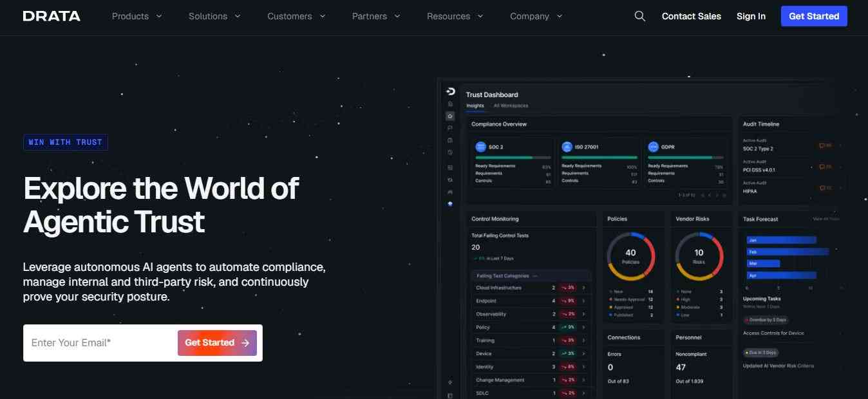
Task: Click Noncompliant count 47 in Personnel
Action: click(x=681, y=367)
